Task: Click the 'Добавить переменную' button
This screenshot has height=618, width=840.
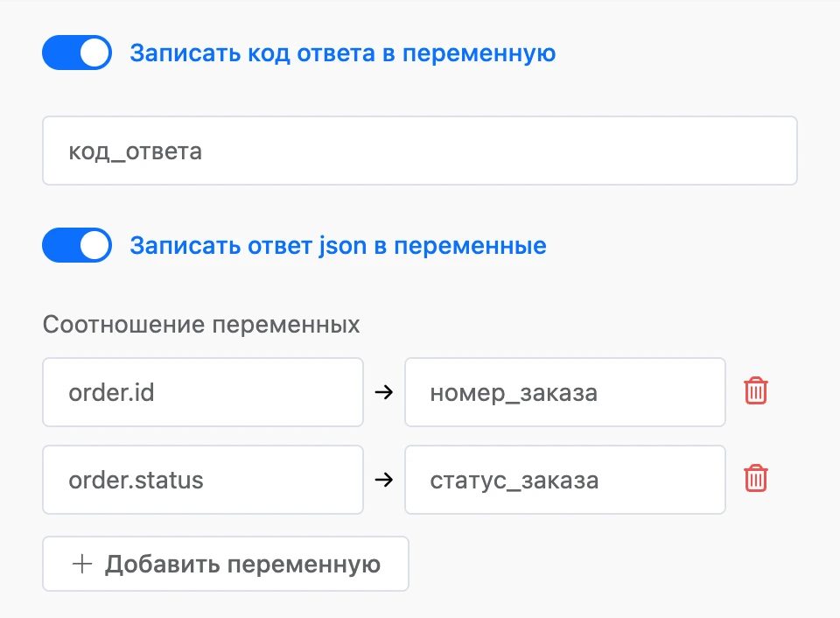Action: [x=226, y=564]
